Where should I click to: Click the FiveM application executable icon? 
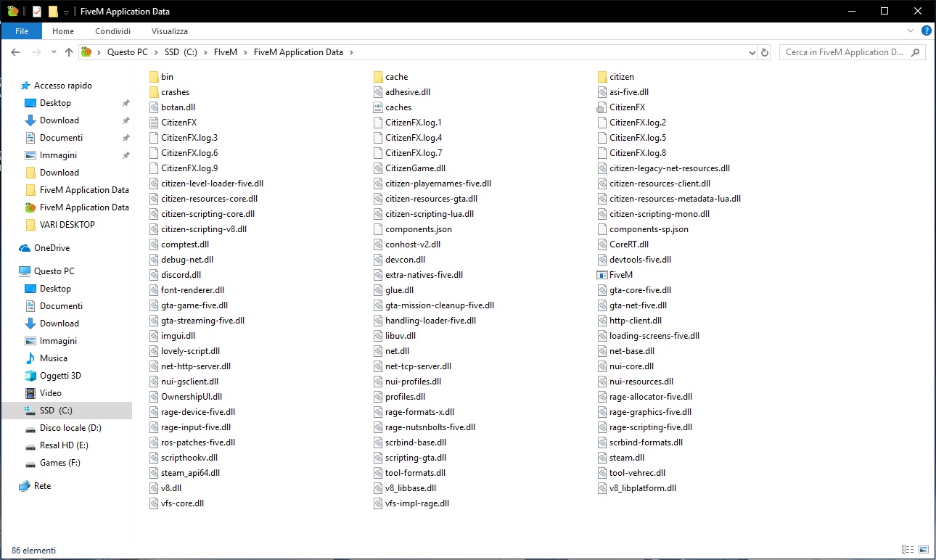(x=602, y=275)
